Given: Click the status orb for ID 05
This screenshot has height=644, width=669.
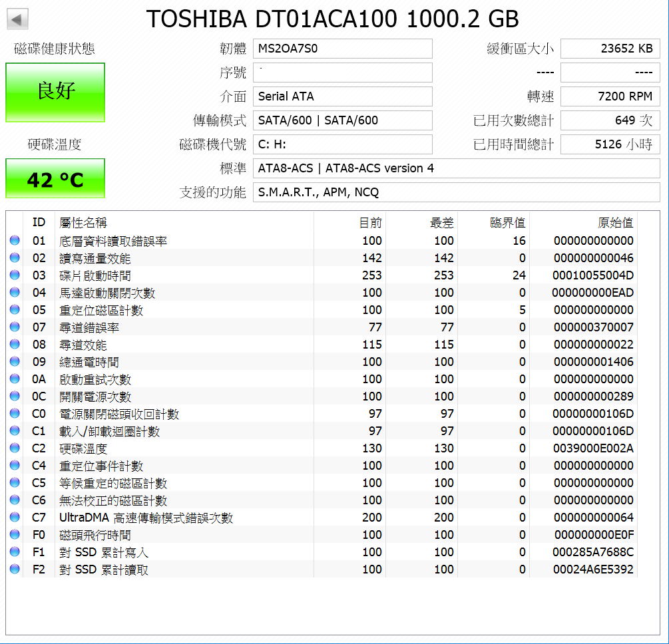Looking at the screenshot, I should pos(15,309).
